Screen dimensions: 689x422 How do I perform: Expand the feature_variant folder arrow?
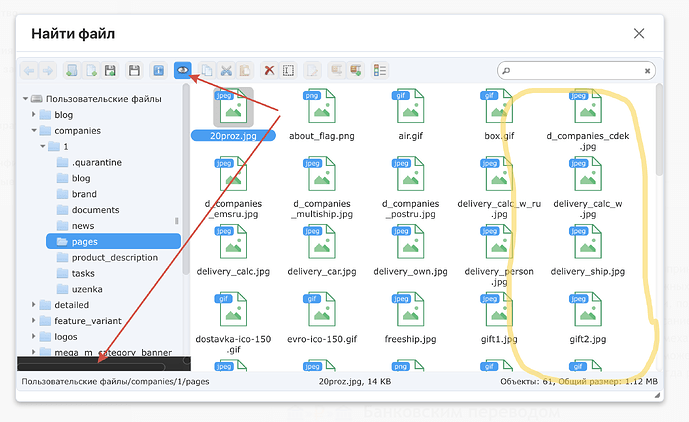pos(32,321)
